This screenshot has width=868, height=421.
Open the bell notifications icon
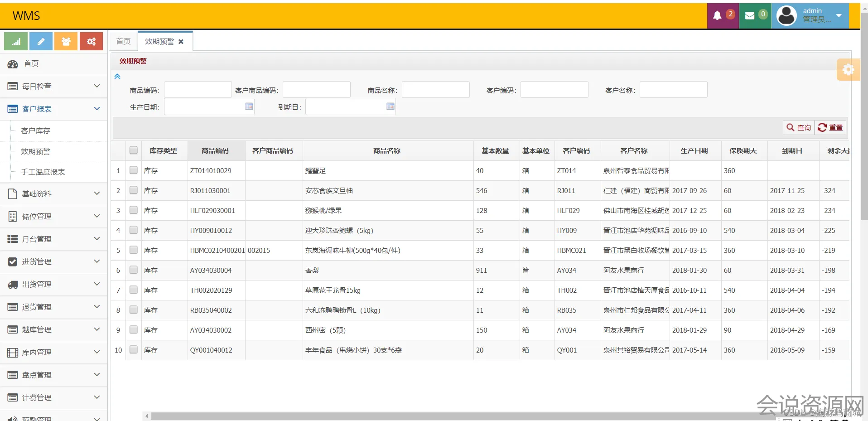[718, 16]
